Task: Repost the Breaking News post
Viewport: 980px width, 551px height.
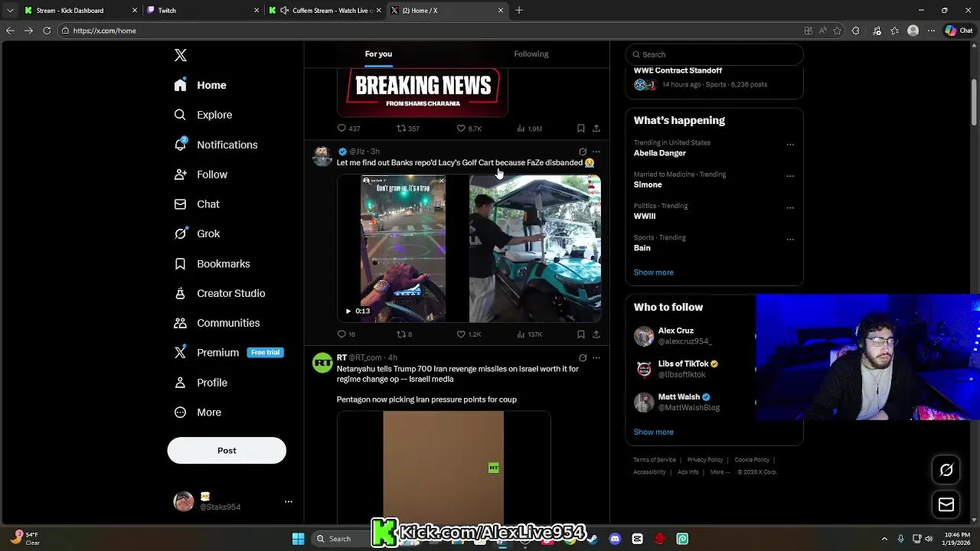Action: (407, 129)
